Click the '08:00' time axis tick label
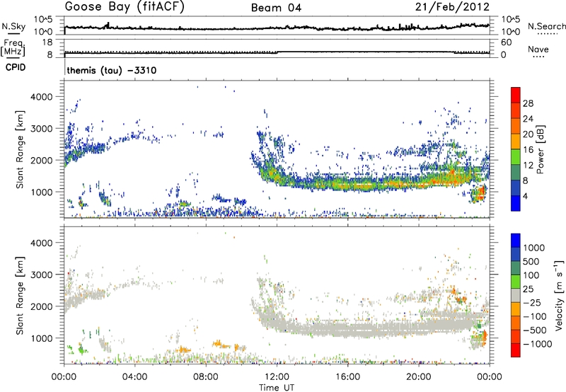This screenshot has width=566, height=392. pos(205,377)
